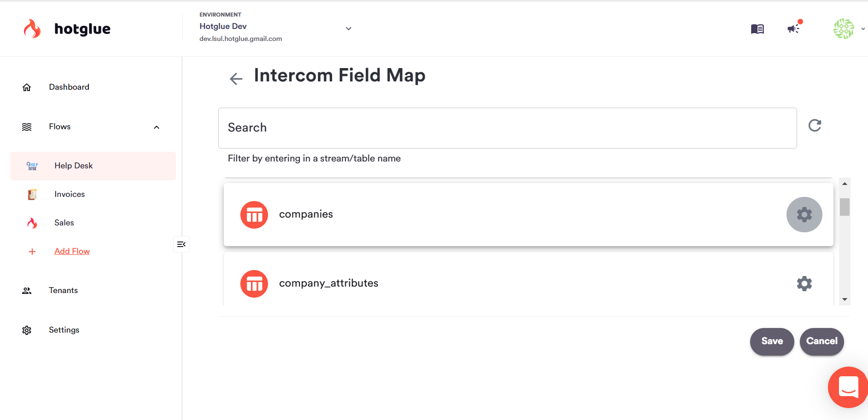Open settings gear for company_attributes stream
The height and width of the screenshot is (420, 868).
tap(804, 283)
